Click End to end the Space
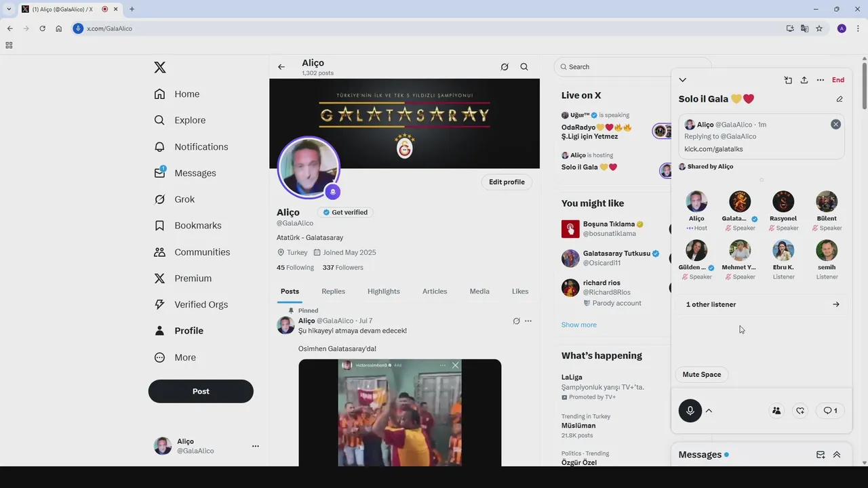The height and width of the screenshot is (488, 868). pos(838,80)
